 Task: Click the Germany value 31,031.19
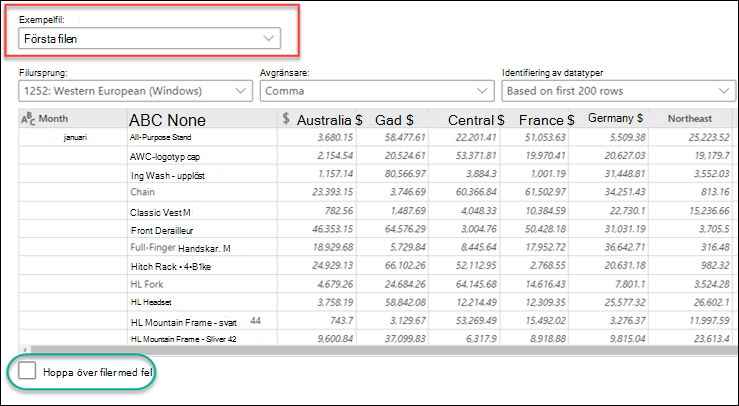[x=625, y=229]
